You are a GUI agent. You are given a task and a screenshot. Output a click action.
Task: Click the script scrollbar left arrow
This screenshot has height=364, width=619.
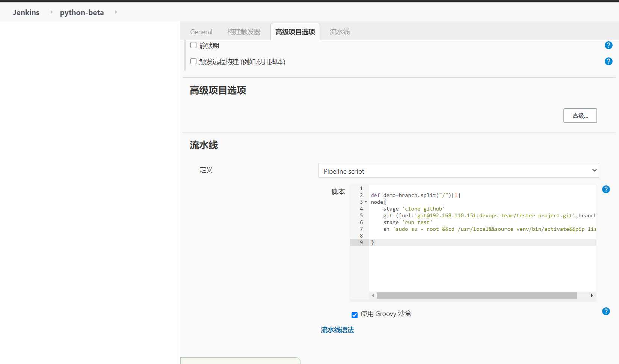click(x=373, y=296)
